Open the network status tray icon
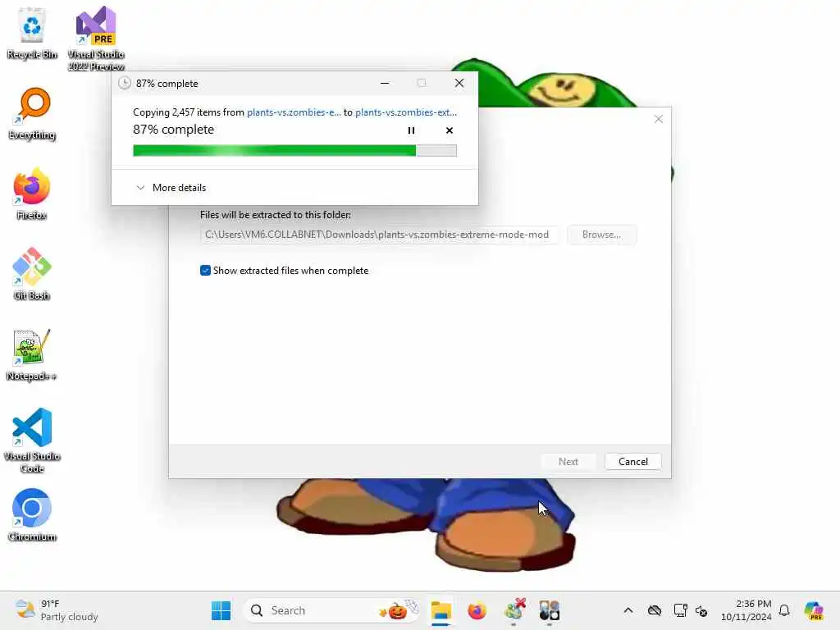This screenshot has width=840, height=630. tap(680, 610)
